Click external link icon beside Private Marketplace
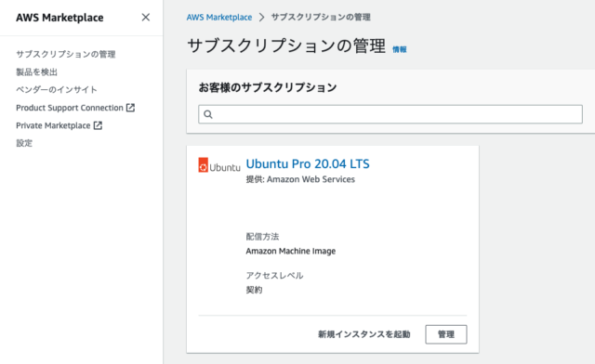 98,125
